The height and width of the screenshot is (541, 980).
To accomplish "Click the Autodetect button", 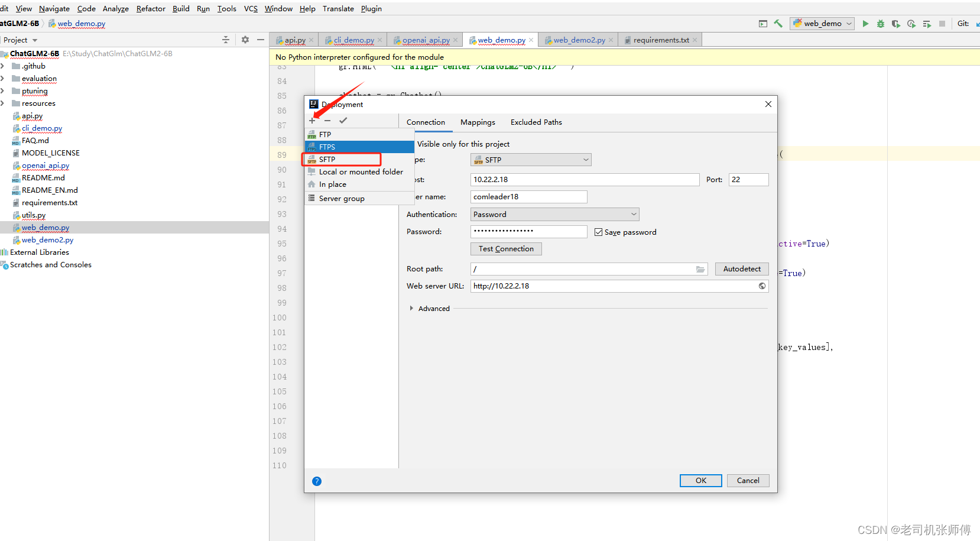I will tap(742, 269).
